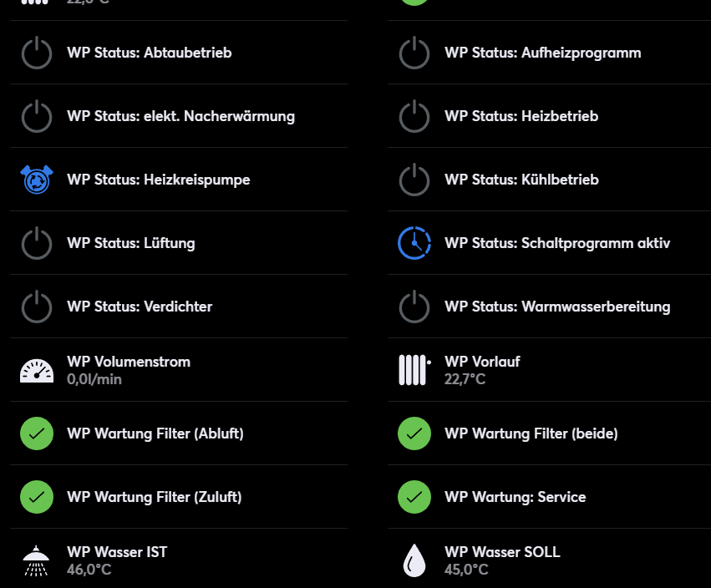Click the WP Wasser IST shower icon
The image size is (711, 588).
(36, 560)
